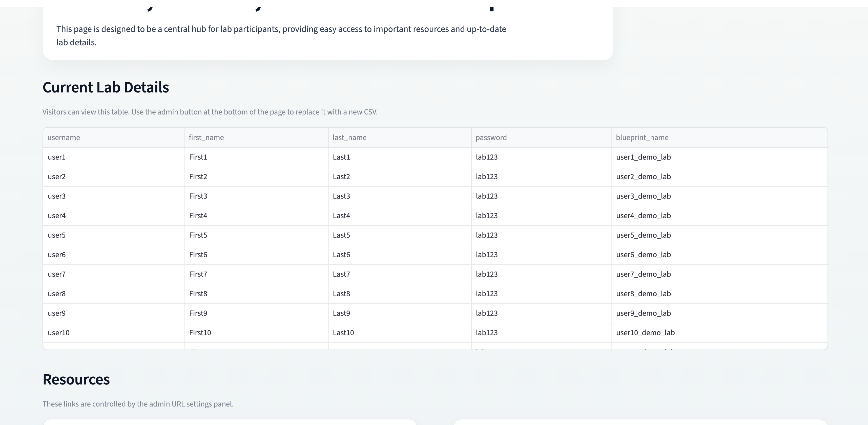Click user6_demo_lab blueprint cell
868x425 pixels.
[719, 255]
